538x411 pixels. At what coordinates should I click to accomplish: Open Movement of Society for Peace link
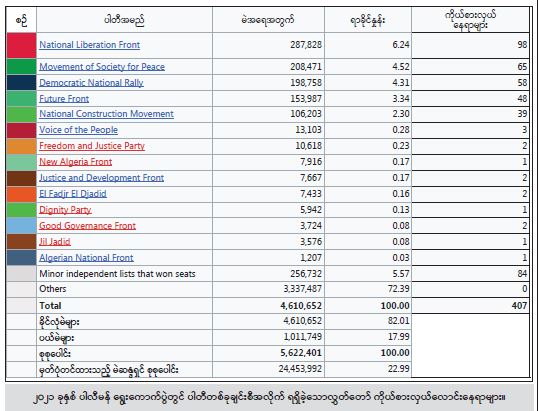[102, 67]
